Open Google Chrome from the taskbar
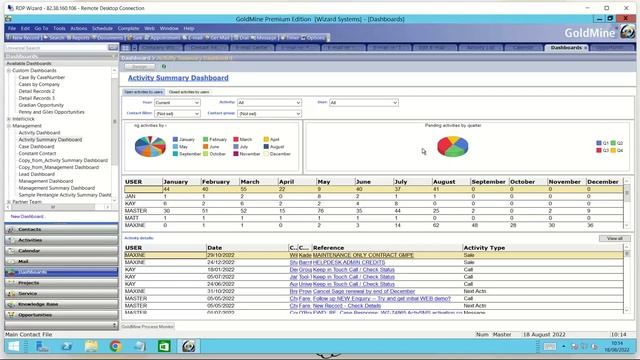 [116, 347]
